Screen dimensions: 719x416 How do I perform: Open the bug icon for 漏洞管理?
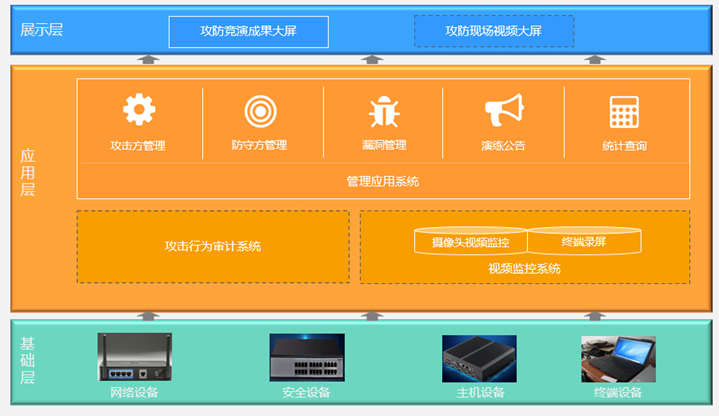[x=384, y=111]
